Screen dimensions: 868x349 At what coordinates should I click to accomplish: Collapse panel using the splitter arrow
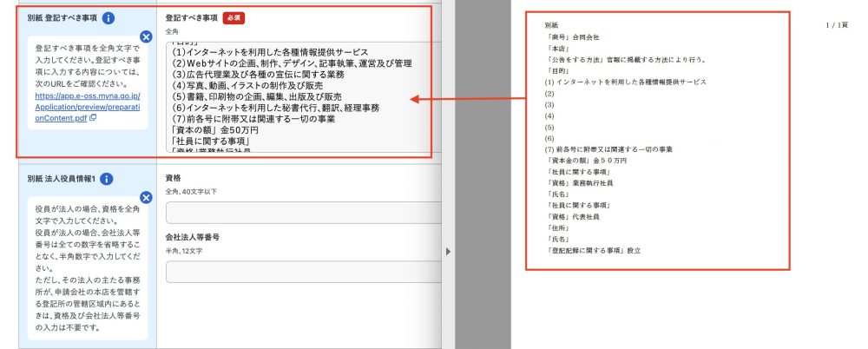(449, 251)
